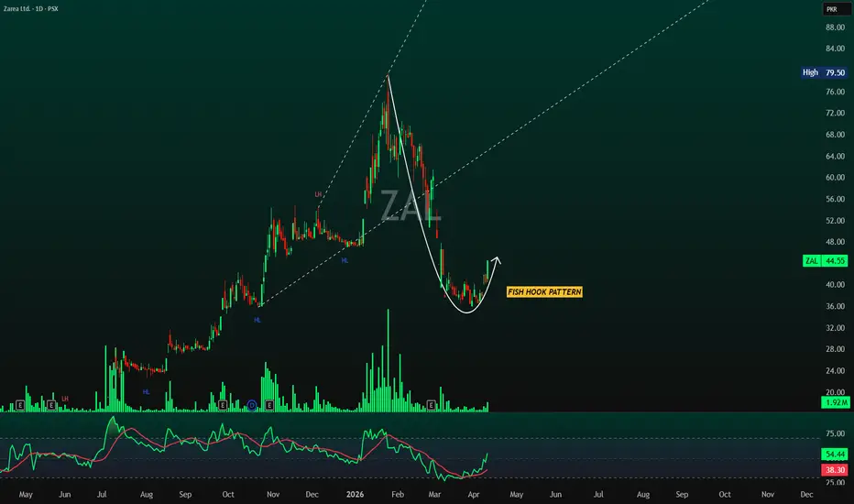Click the '84.00' price axis label
Viewport: 854px width, 504px height.
(835, 49)
